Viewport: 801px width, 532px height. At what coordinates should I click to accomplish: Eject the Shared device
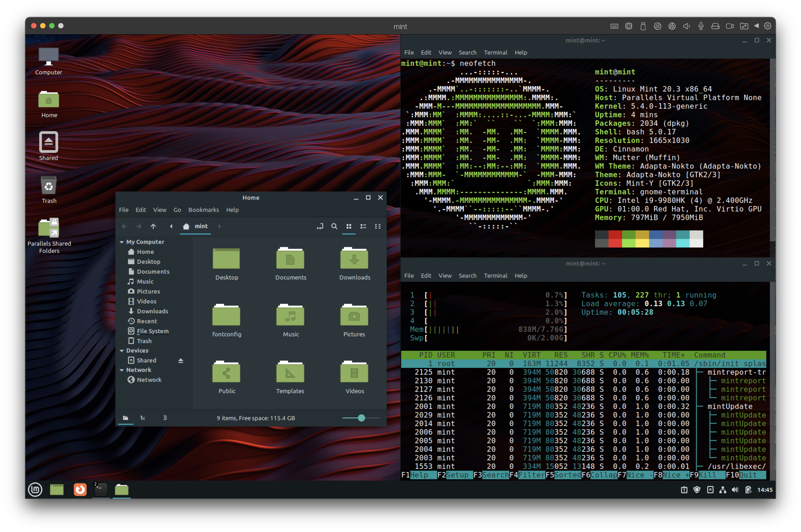(181, 361)
